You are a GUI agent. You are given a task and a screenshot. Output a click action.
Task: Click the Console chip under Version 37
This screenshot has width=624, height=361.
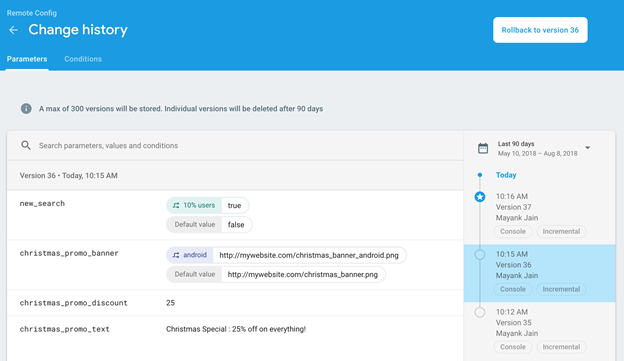(513, 231)
